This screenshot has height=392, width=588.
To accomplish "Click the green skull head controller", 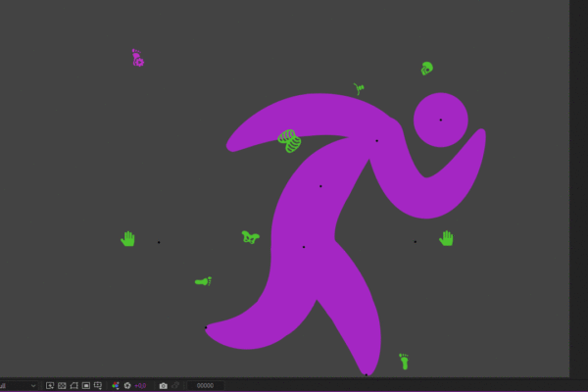I will 426,69.
